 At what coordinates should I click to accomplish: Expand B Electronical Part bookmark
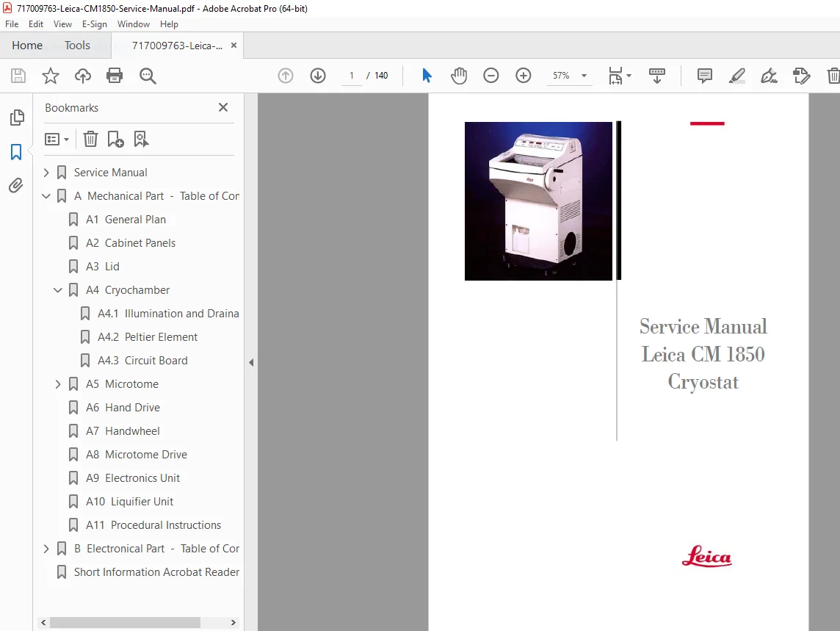click(x=46, y=549)
